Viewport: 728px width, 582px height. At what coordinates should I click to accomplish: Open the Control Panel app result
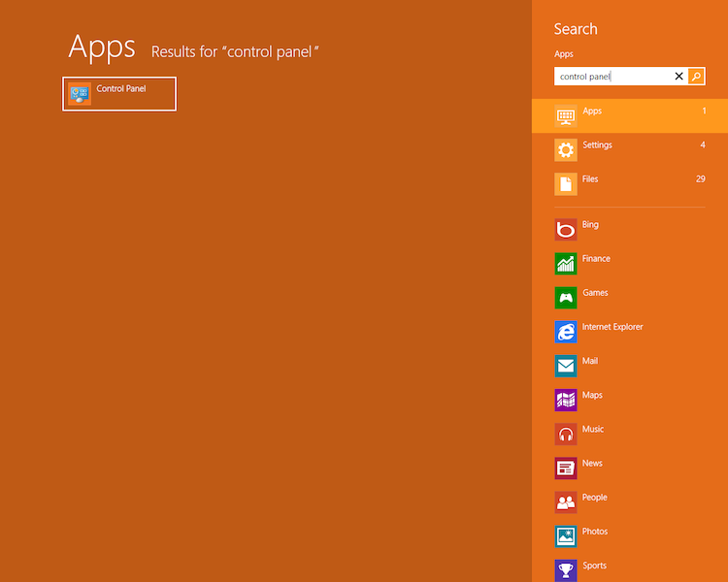point(118,94)
